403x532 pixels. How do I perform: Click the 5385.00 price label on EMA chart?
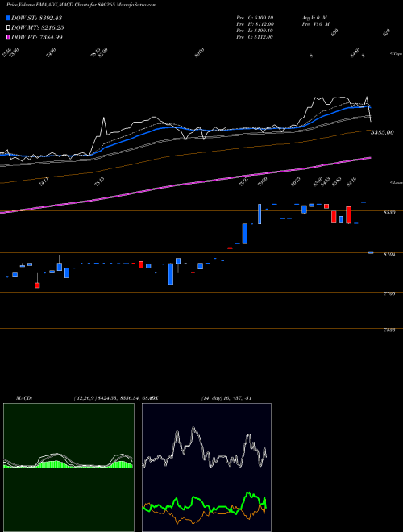382,132
